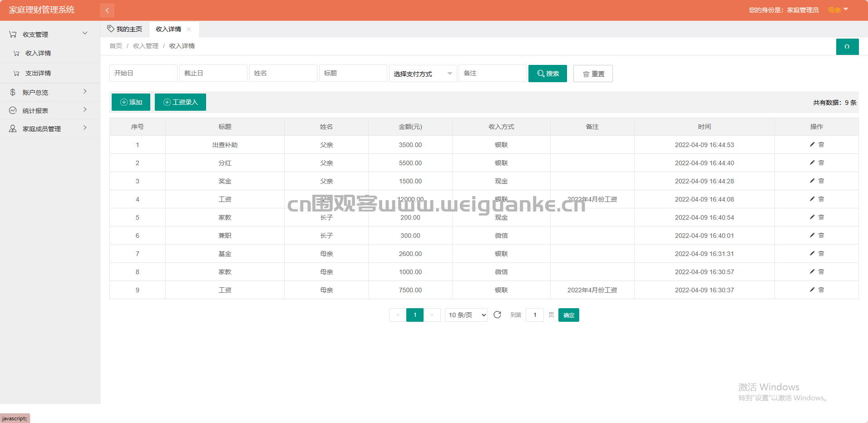The image size is (868, 423).
Task: Edit the 基金 income row
Action: tap(812, 253)
